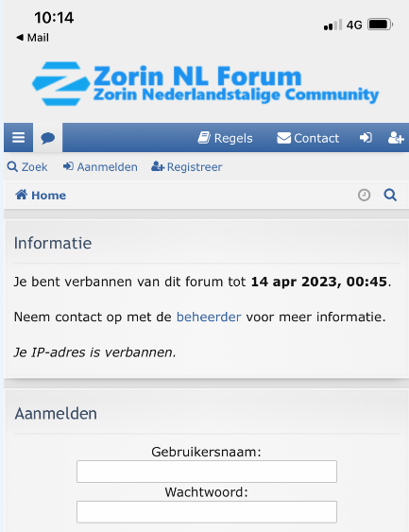Select the speech bubble forum tab
Screen dimensions: 409x532
[x=48, y=138]
